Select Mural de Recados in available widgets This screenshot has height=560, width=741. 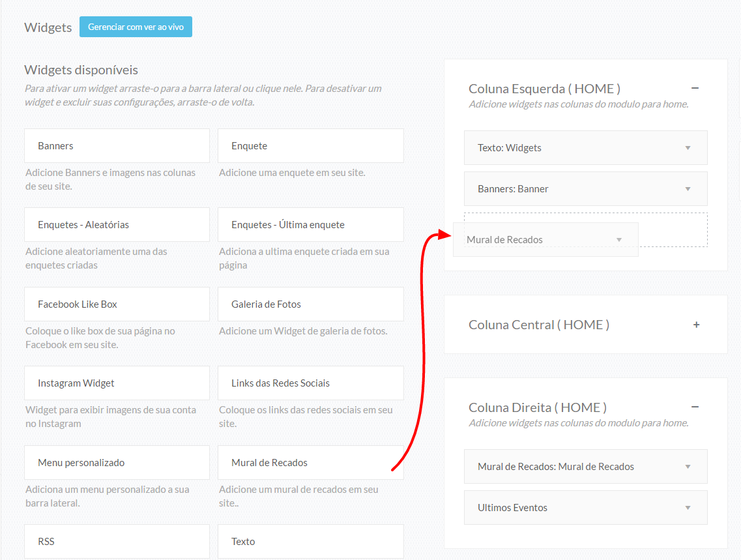click(x=310, y=462)
